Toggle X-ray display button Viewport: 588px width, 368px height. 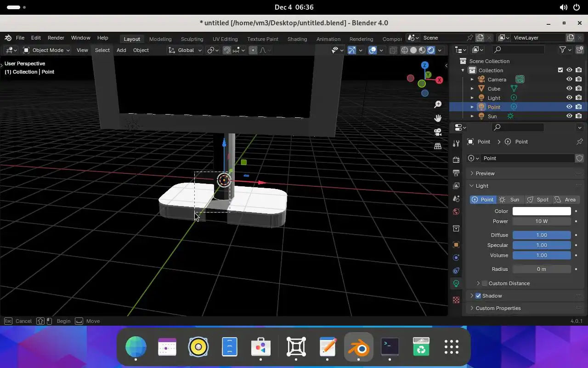393,50
